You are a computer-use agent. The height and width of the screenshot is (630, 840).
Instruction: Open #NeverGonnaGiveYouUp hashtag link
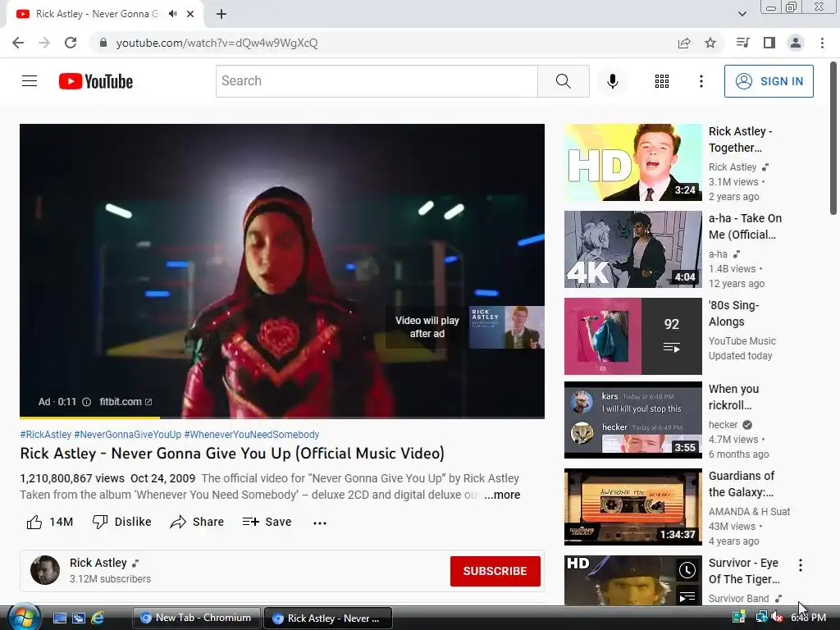127,435
